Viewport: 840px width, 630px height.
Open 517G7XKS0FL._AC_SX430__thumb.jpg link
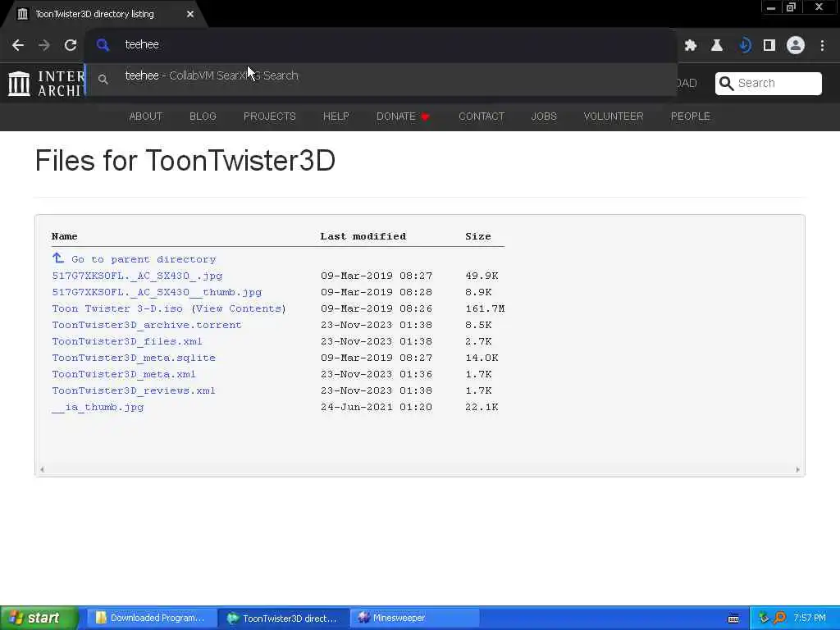click(x=157, y=293)
